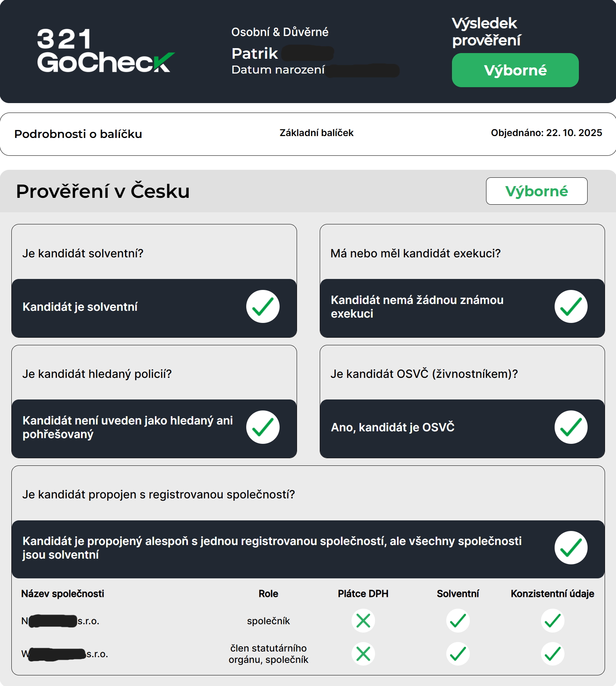
Task: Click the solvency green checkmark icon
Action: point(263,307)
